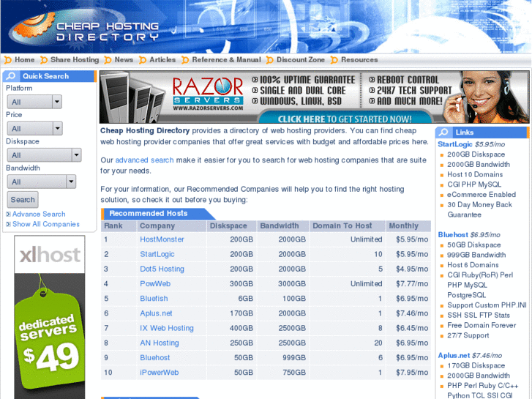Click the orange icon before Resources
The image size is (532, 399).
click(x=334, y=60)
